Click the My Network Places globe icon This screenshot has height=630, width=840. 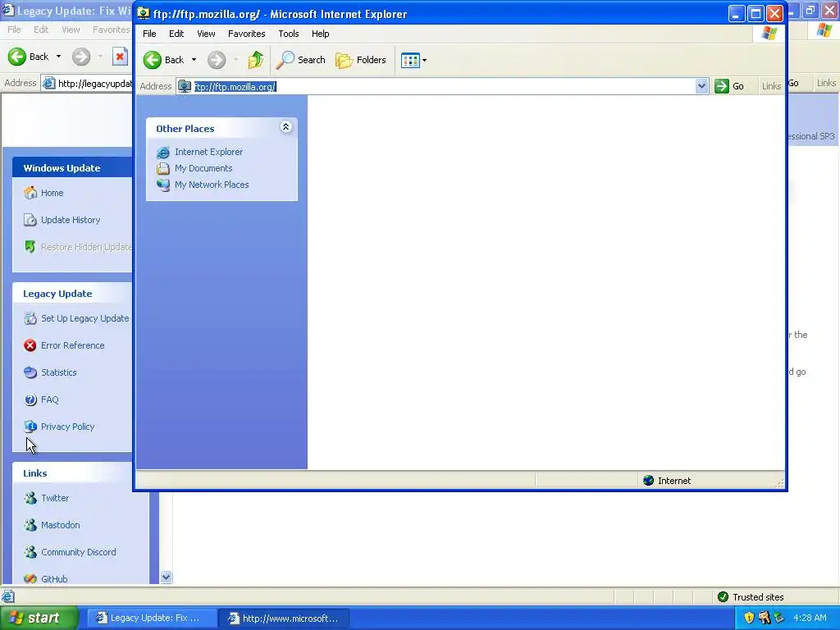tap(163, 185)
